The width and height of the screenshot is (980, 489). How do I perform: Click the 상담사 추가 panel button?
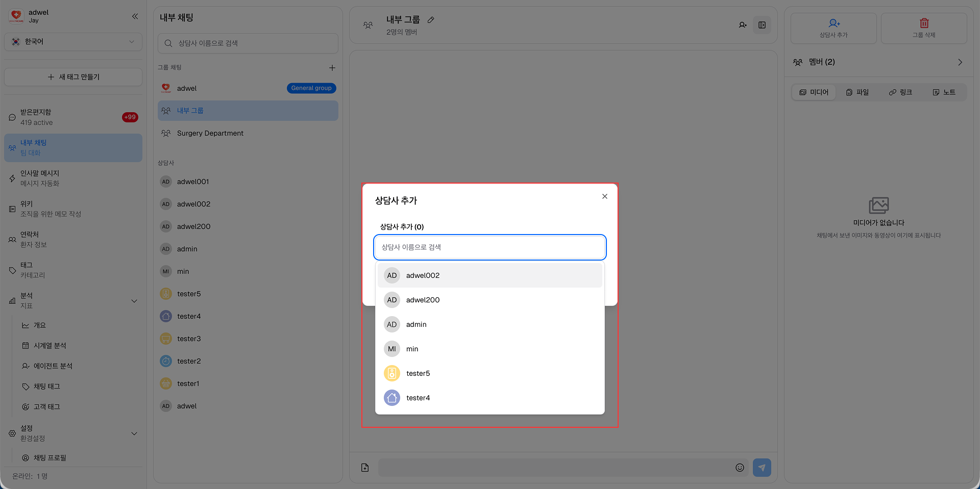(x=834, y=28)
